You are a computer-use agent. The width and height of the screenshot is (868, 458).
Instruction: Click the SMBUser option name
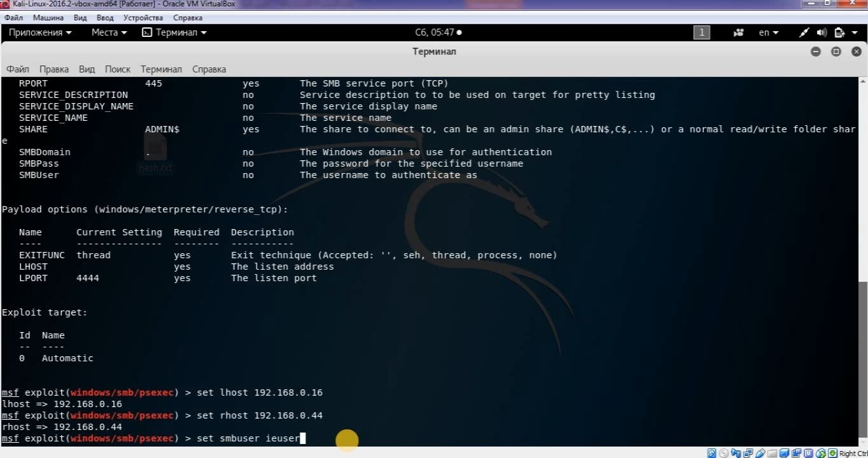[39, 175]
